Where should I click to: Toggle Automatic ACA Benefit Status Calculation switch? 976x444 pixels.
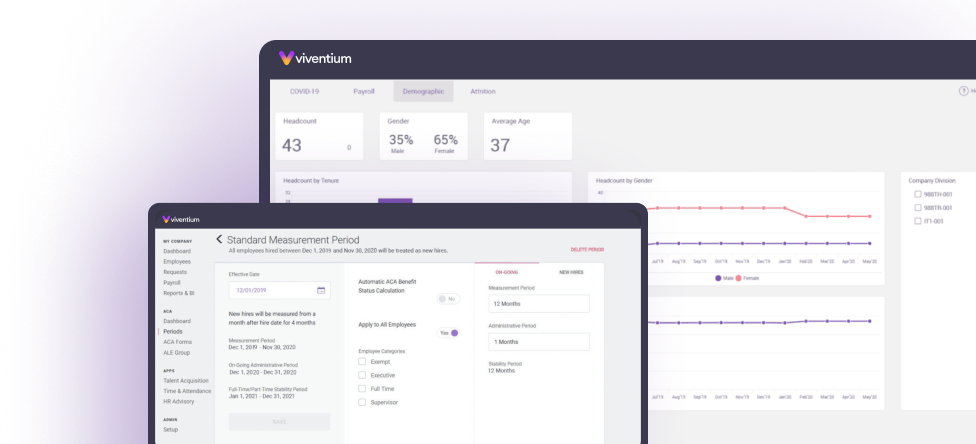pos(448,298)
